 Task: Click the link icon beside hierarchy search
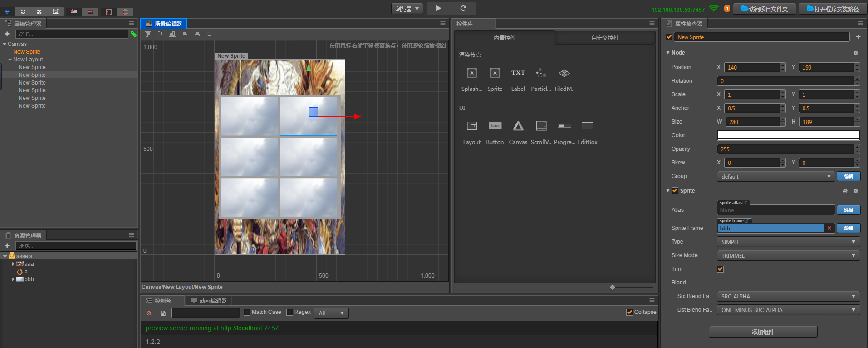(133, 34)
